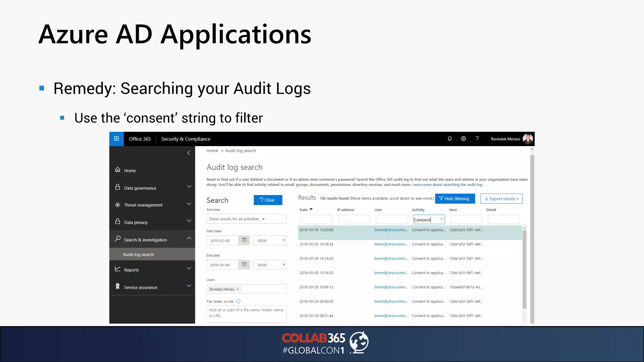The height and width of the screenshot is (362, 644).
Task: Click the IP address column header
Action: click(346, 210)
